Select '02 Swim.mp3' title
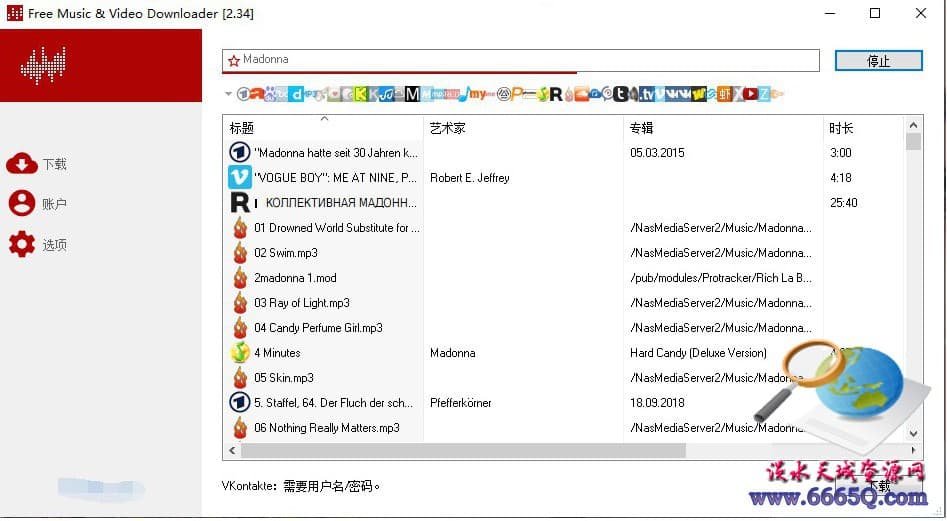This screenshot has height=521, width=947. (286, 253)
